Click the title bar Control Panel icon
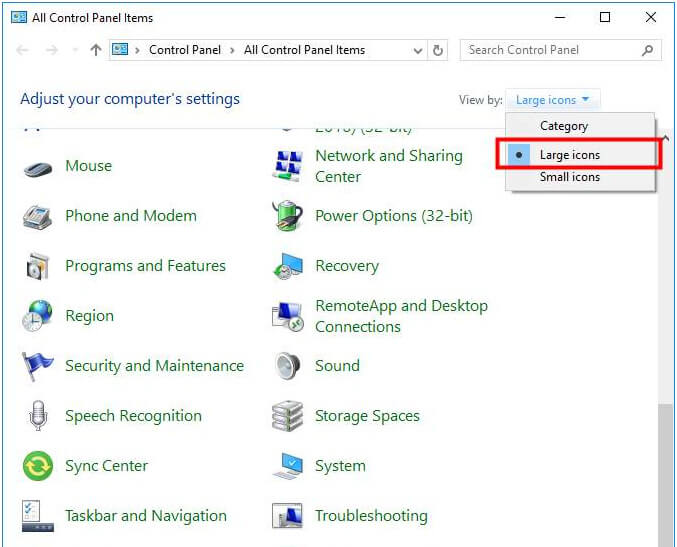Screen dimensions: 677x547 click(x=19, y=17)
